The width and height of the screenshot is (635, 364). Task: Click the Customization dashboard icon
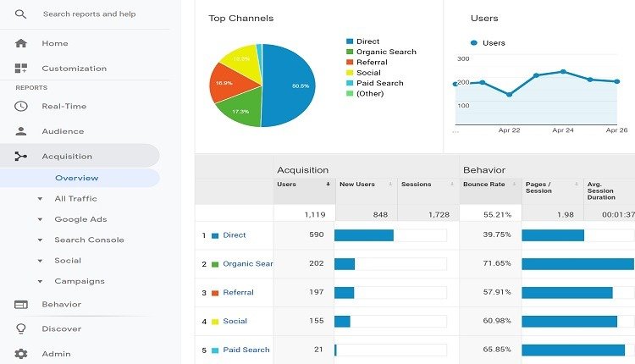(20, 68)
